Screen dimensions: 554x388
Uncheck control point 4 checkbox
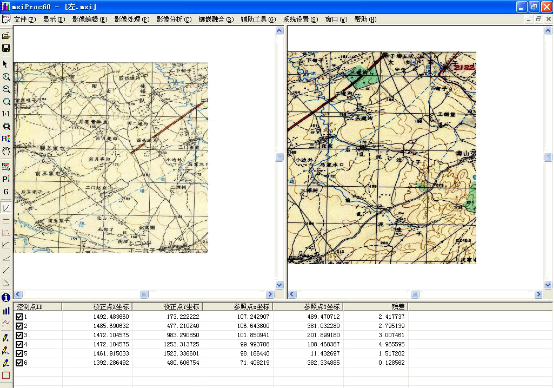(19, 344)
